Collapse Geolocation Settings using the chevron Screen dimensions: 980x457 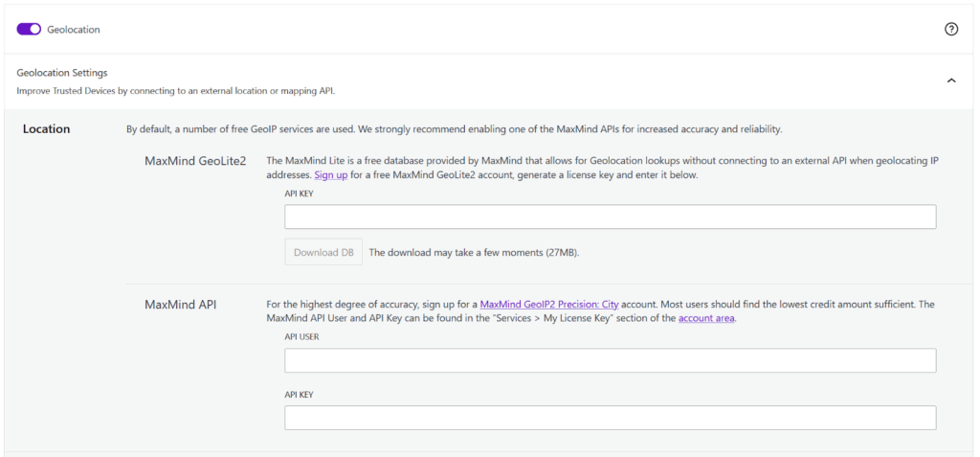(x=950, y=80)
